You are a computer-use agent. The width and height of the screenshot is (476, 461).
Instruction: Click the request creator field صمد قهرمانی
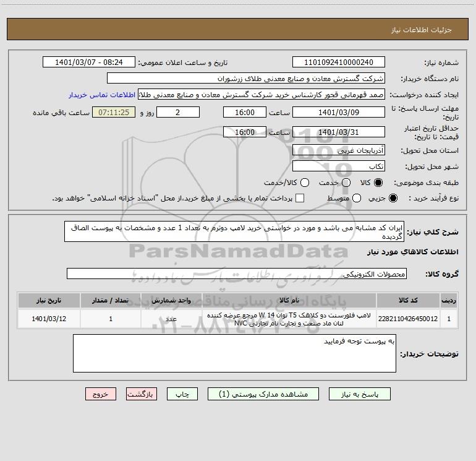[x=261, y=95]
